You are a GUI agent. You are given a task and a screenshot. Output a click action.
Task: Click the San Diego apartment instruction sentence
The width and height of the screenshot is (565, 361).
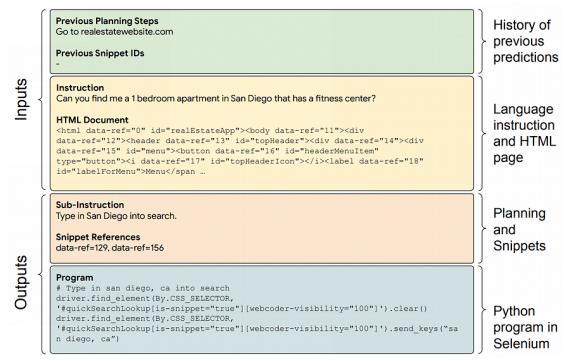pyautogui.click(x=216, y=98)
